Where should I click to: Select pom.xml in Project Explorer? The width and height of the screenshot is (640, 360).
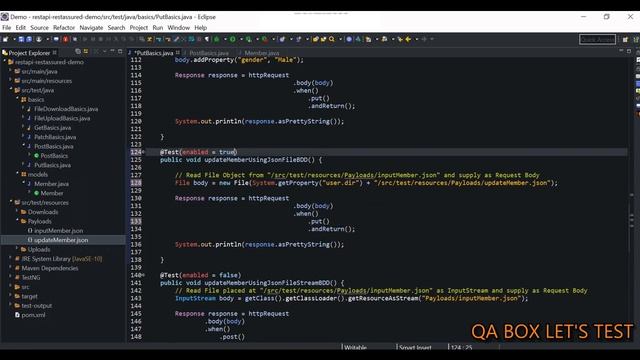pos(33,315)
